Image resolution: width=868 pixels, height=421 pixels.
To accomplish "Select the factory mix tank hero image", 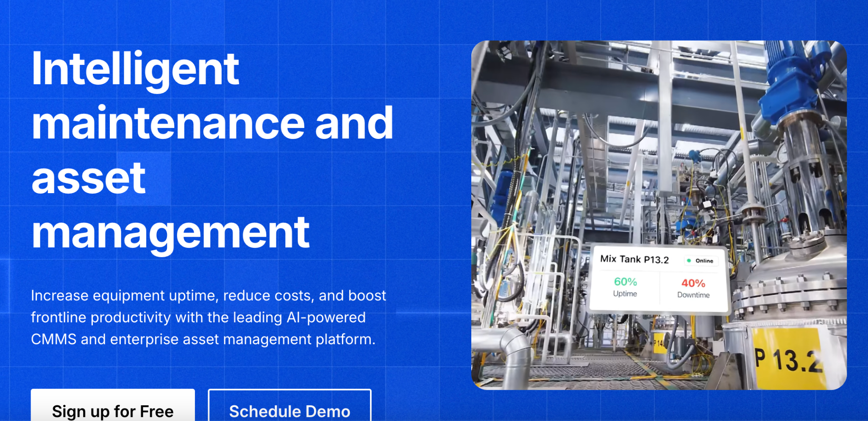I will (659, 215).
